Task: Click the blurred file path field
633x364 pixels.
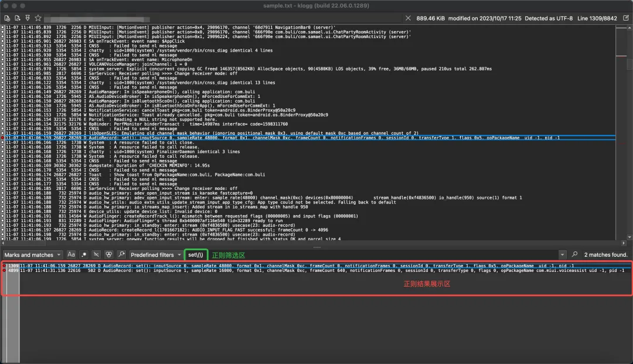Action: [97, 19]
